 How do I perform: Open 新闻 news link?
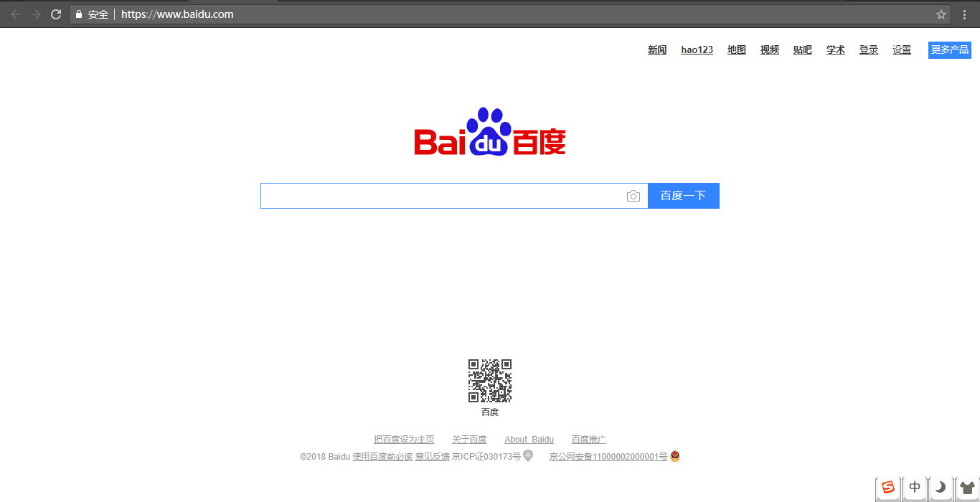coord(657,49)
